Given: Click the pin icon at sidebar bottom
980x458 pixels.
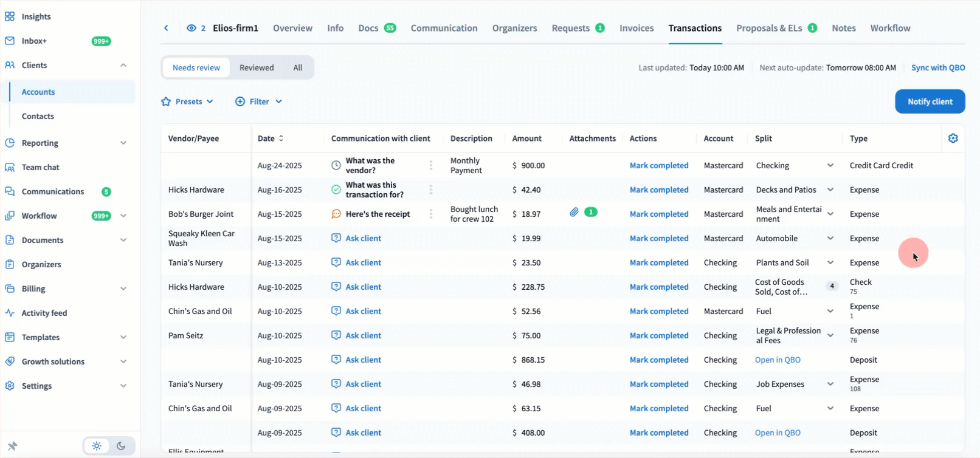Looking at the screenshot, I should [x=12, y=446].
